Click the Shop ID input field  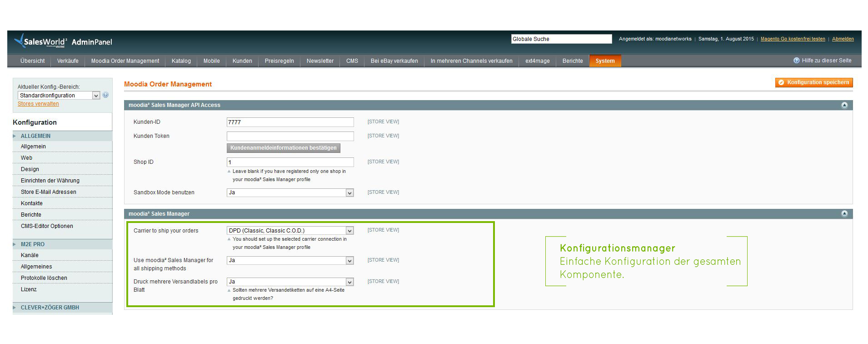coord(290,162)
